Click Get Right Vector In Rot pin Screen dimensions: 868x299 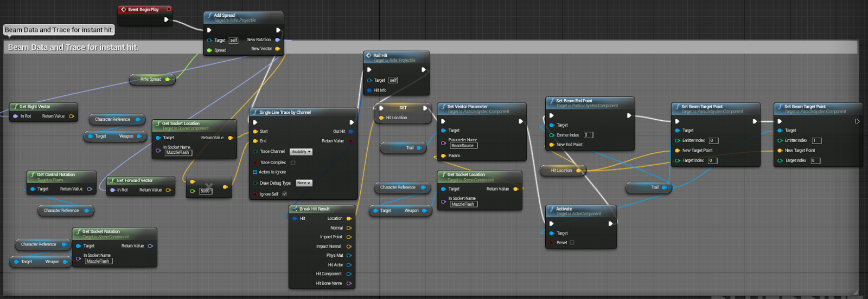point(16,116)
